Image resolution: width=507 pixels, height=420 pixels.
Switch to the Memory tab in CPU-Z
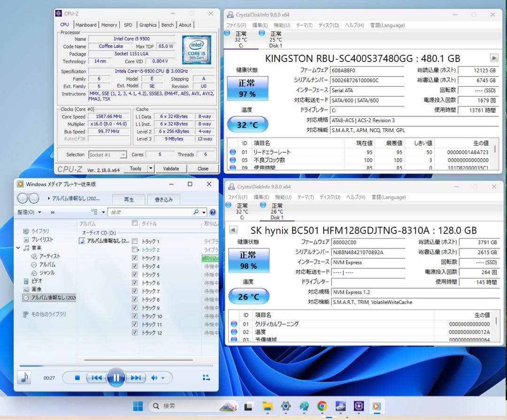(x=109, y=25)
